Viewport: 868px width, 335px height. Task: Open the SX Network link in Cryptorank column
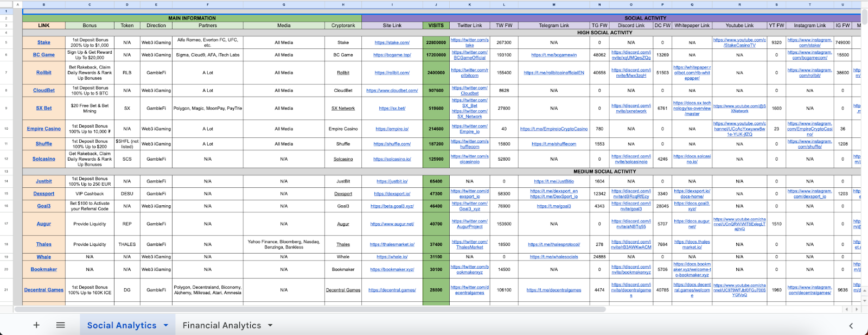click(343, 108)
